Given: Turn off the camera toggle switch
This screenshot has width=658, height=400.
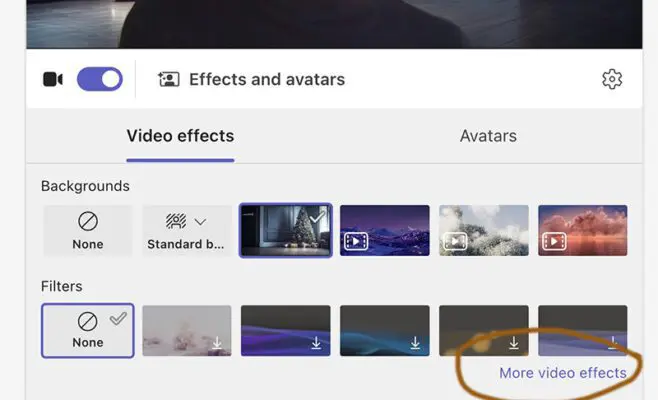Looking at the screenshot, I should pos(100,79).
